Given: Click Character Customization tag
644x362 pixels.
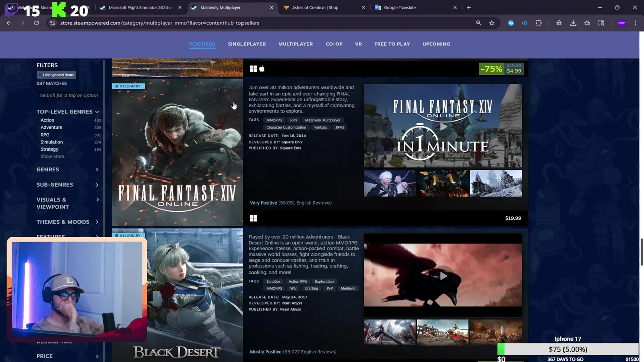Looking at the screenshot, I should click(286, 127).
